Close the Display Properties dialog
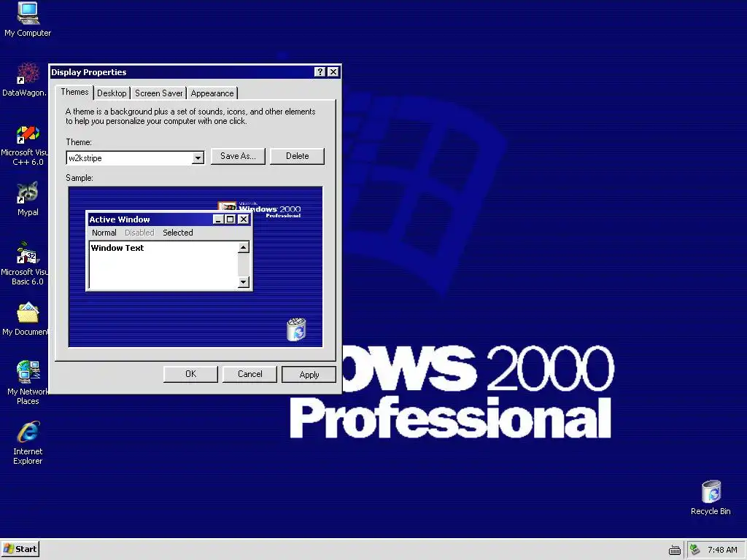Screen dimensions: 747x560 (x=333, y=72)
